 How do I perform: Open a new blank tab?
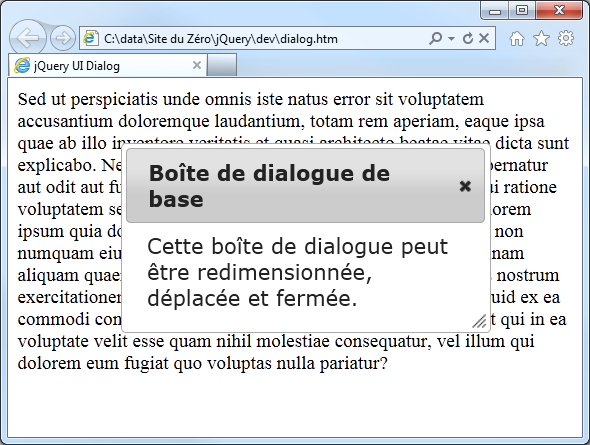point(222,65)
